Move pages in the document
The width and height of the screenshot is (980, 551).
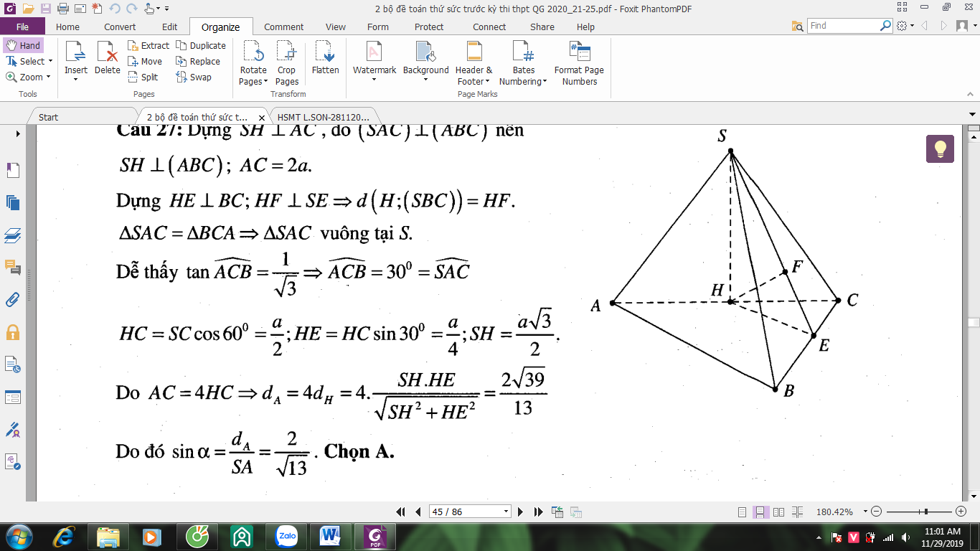click(x=145, y=61)
